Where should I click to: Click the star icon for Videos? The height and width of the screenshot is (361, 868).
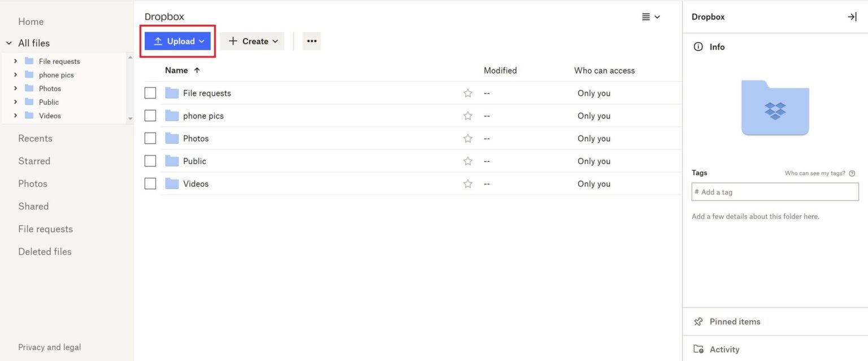pos(467,184)
